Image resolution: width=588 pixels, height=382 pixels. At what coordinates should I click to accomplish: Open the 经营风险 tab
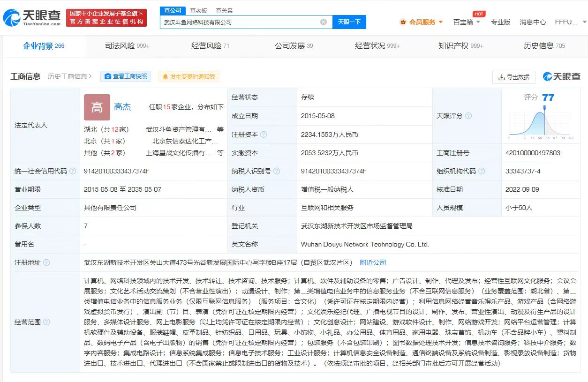pos(210,46)
